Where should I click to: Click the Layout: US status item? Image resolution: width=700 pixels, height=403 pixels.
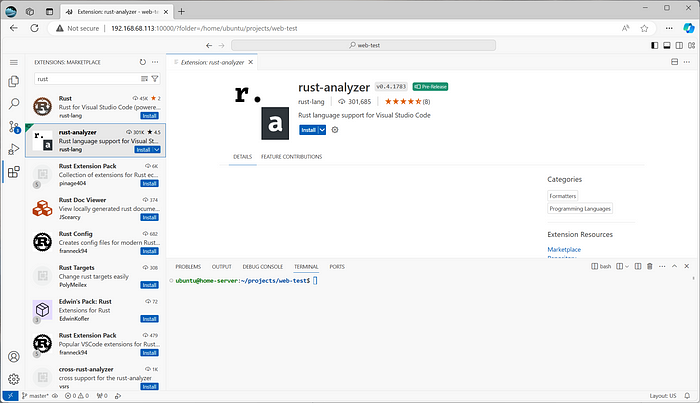(663, 396)
